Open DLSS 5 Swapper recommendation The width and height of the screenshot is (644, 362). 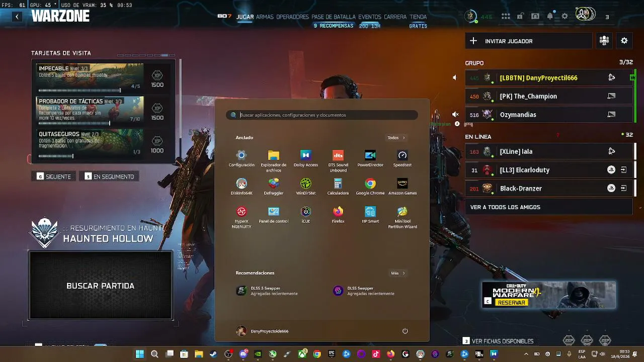pos(267,291)
